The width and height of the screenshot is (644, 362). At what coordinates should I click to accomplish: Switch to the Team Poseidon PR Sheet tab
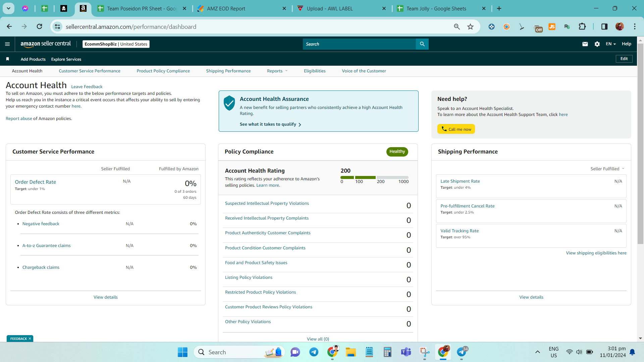142,8
